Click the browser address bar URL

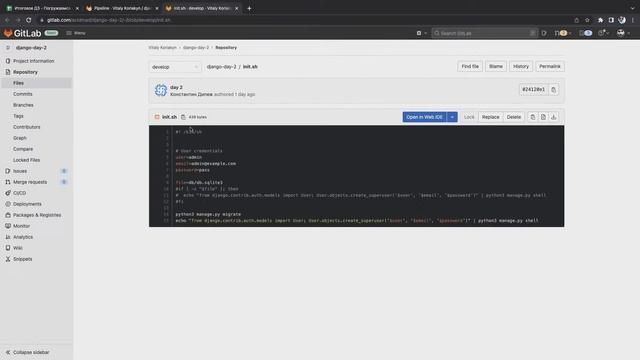(x=109, y=20)
